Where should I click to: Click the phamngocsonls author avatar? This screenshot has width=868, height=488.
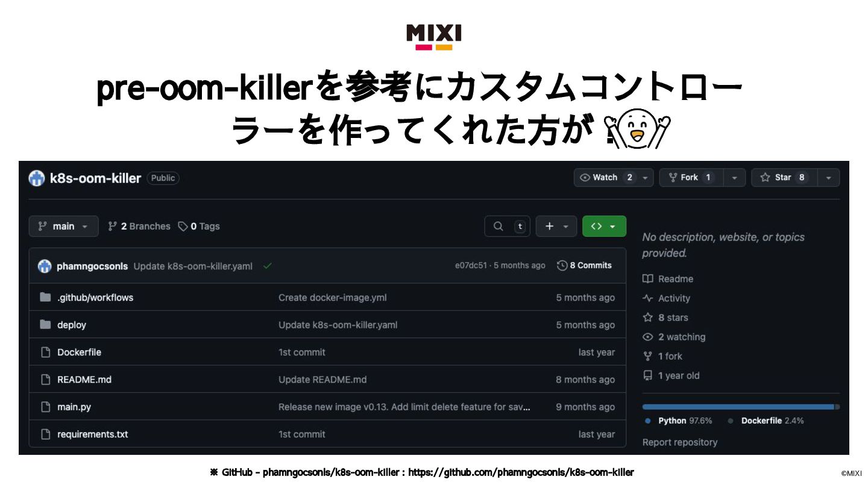click(x=45, y=266)
